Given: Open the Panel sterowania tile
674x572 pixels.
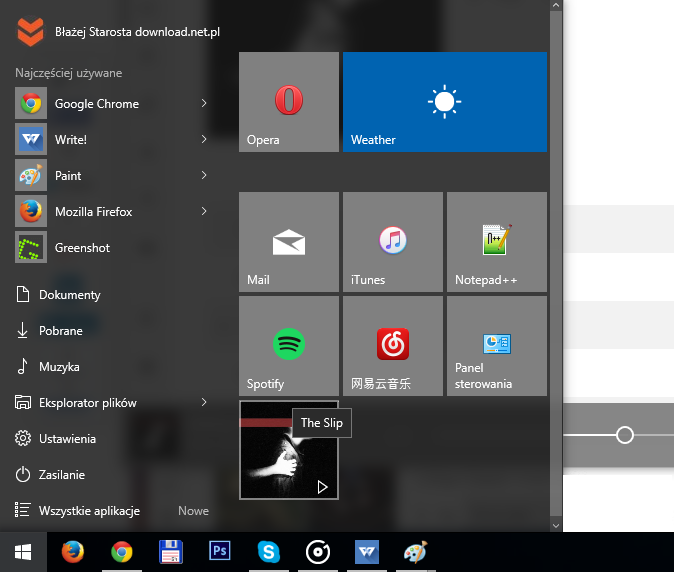Looking at the screenshot, I should coord(497,346).
